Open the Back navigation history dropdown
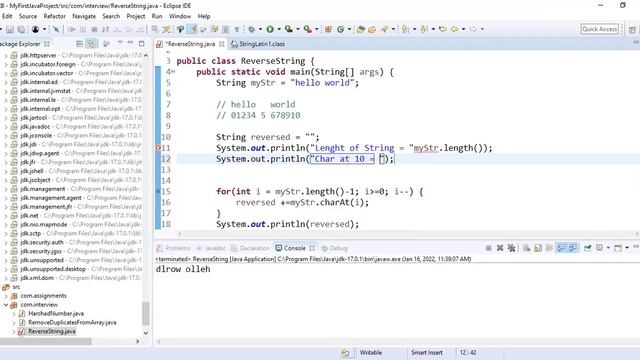The width and height of the screenshot is (640, 360). pyautogui.click(x=463, y=29)
